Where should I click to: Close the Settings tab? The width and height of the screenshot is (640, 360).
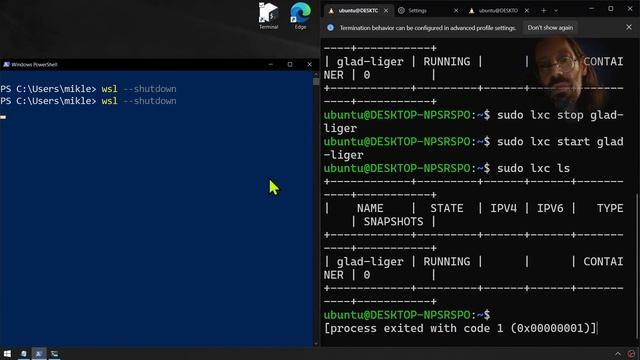pos(456,11)
